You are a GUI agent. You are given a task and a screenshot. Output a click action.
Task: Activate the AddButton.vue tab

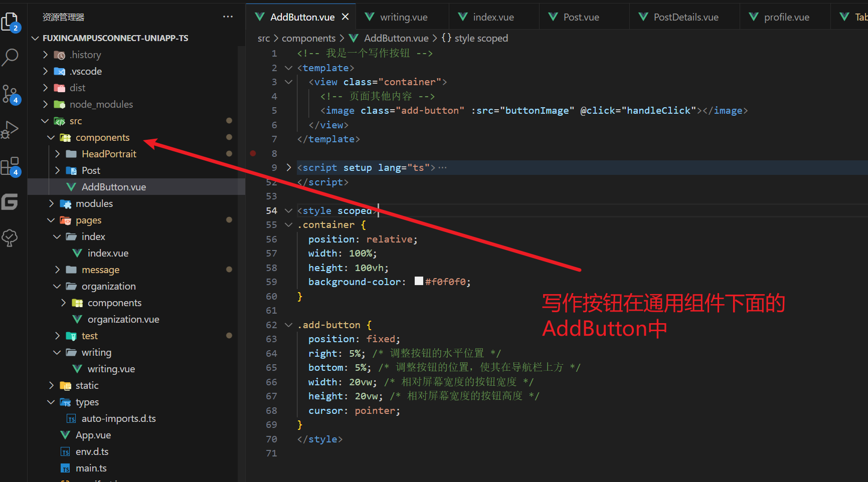pos(302,17)
